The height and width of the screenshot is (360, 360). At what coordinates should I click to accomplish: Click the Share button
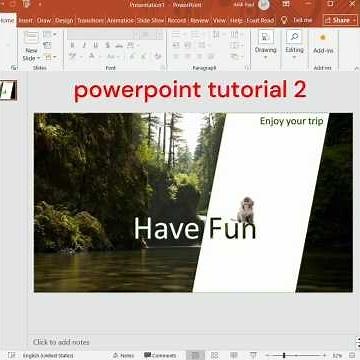pyautogui.click(x=341, y=20)
